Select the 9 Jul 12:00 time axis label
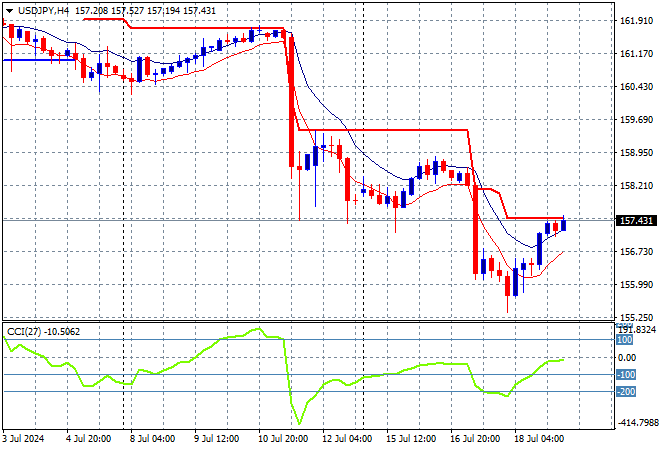This screenshot has width=660, height=450. (x=216, y=439)
